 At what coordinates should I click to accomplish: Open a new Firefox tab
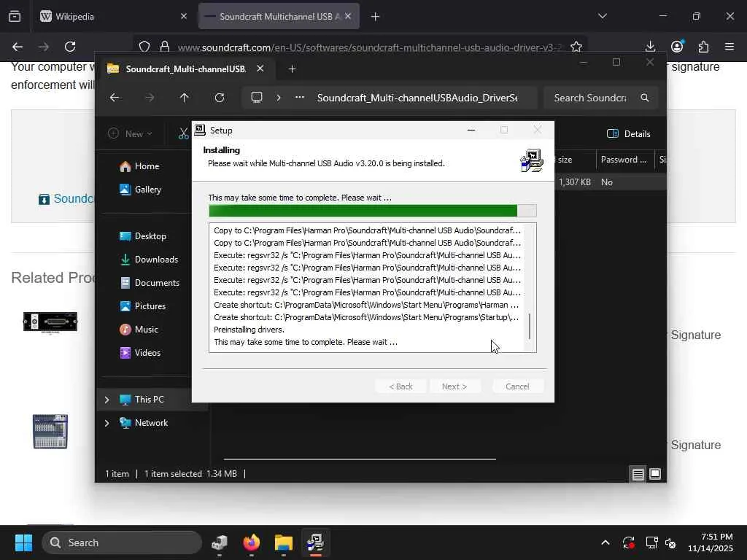tap(375, 17)
